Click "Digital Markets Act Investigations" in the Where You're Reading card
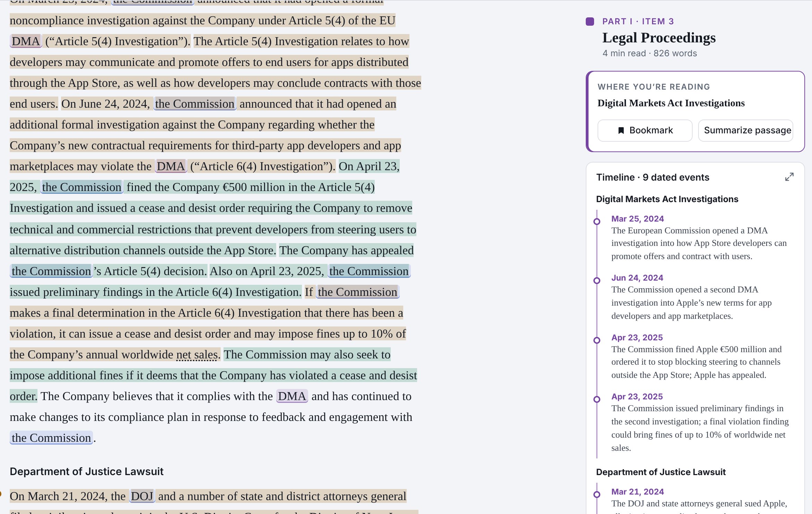 click(671, 103)
